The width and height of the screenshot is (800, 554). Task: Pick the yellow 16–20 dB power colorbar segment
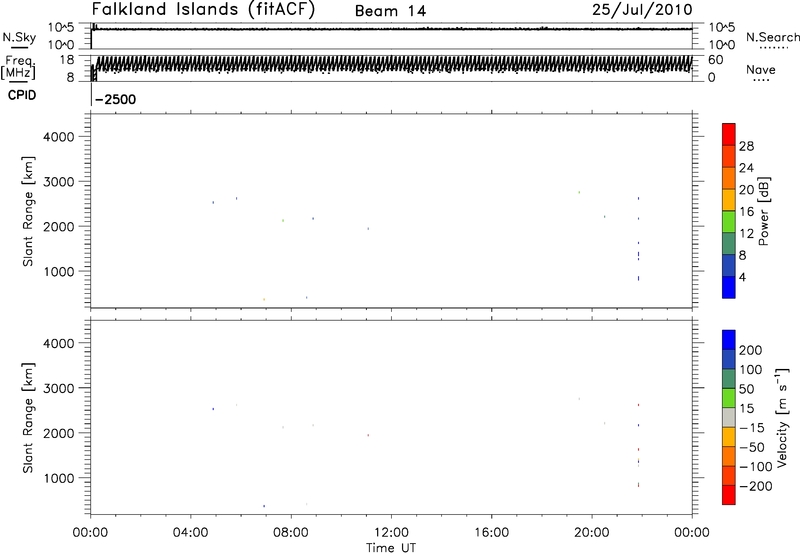729,199
